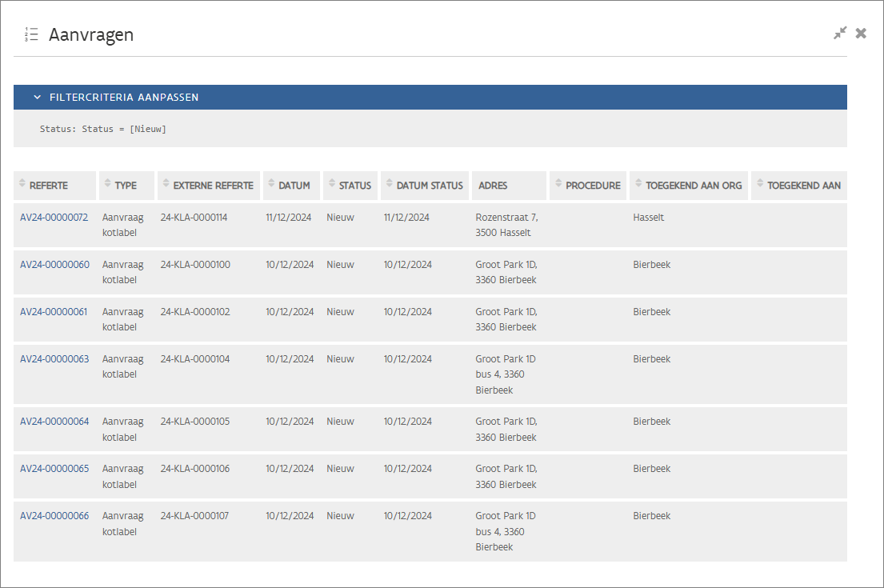Sort by Datum Status column
884x588 pixels.
[x=430, y=185]
